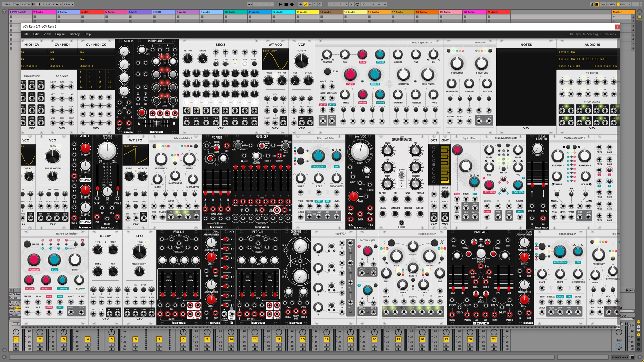Solo track 8 with S button
The image size is (644, 362).
[x=183, y=345]
